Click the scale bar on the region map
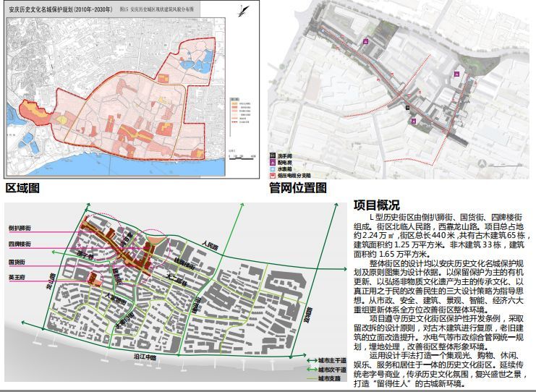This screenshot has width=536, height=392. 242,155
